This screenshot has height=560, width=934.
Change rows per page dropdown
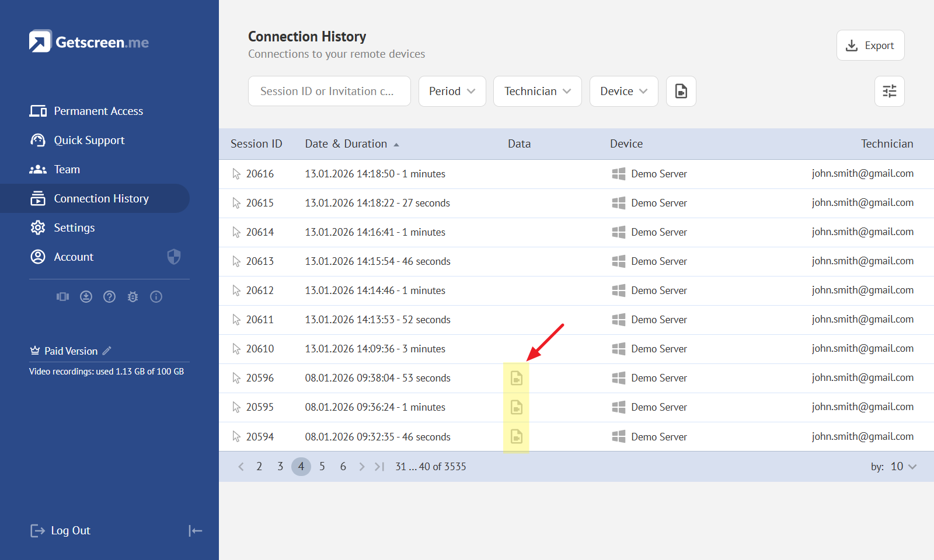(903, 467)
